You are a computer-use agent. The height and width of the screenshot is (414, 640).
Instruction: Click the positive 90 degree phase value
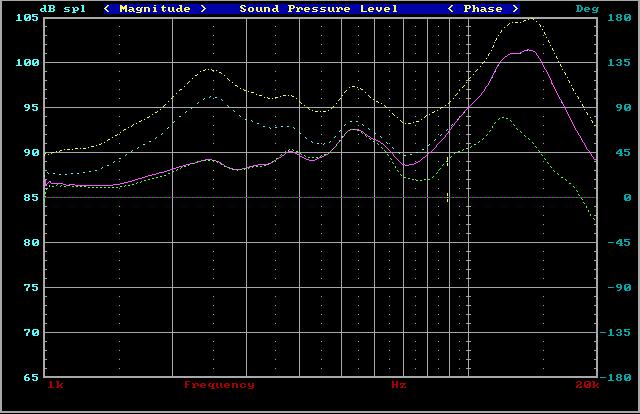[623, 107]
